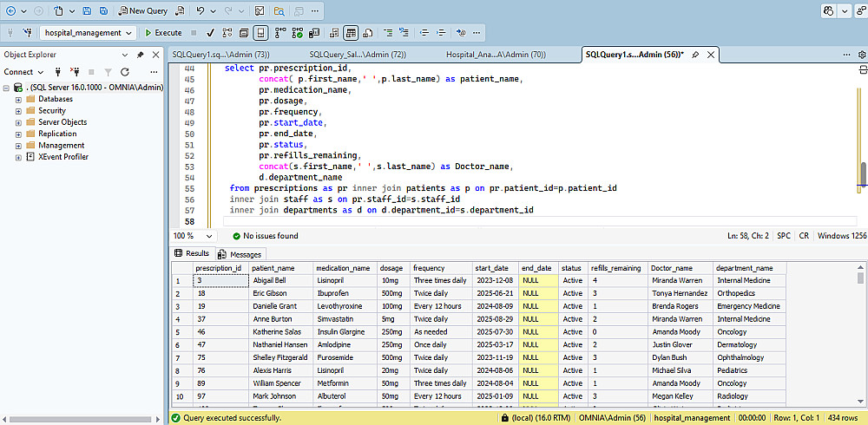Open the 100 % zoom level dropdown

211,236
